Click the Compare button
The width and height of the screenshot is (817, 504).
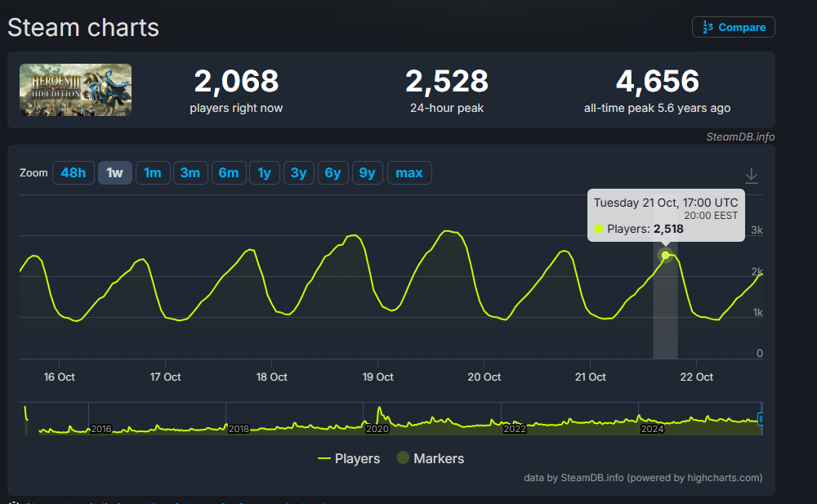(x=733, y=27)
